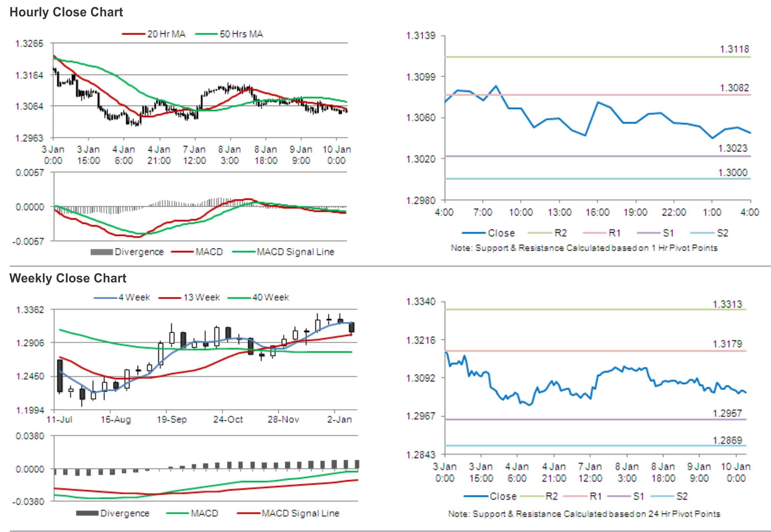Click the 1.3092 axis label
Viewport: 771px width, 532px height.
(x=421, y=378)
